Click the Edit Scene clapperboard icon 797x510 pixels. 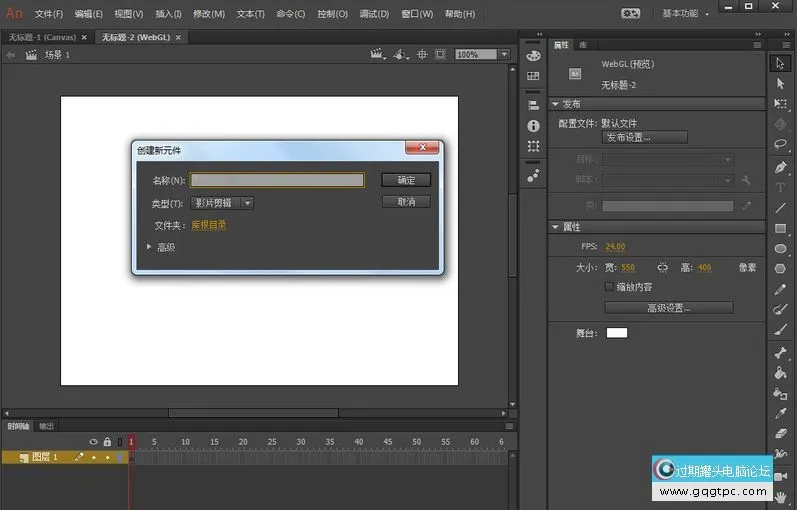point(377,55)
